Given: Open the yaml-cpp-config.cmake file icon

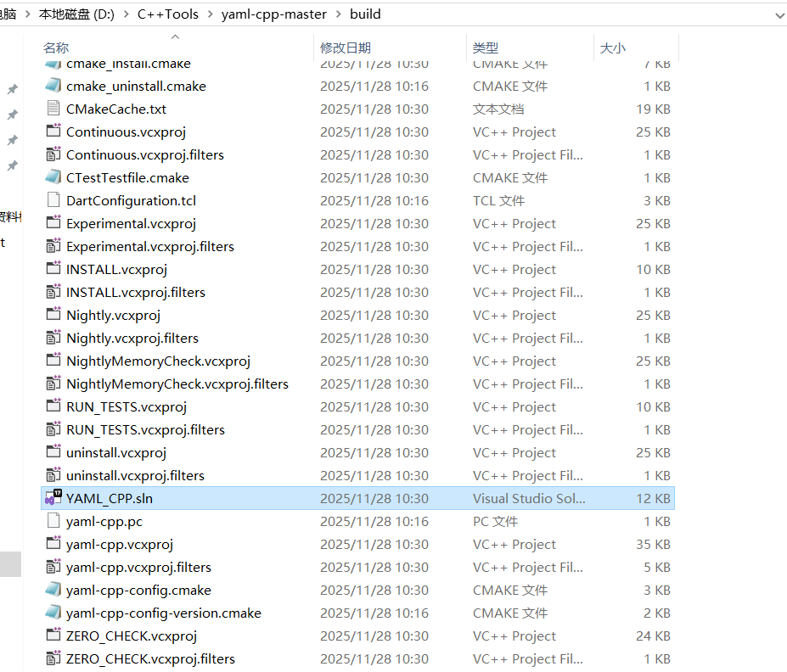Looking at the screenshot, I should pos(52,590).
